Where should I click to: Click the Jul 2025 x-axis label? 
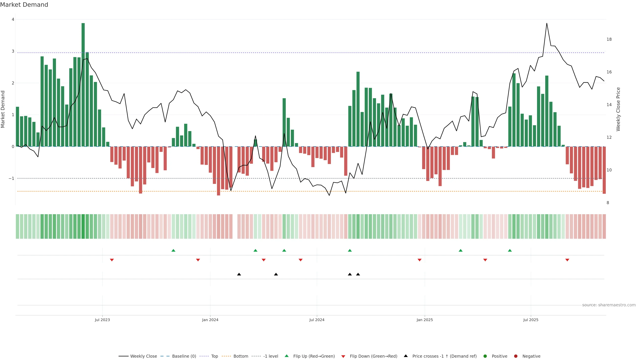click(x=531, y=320)
